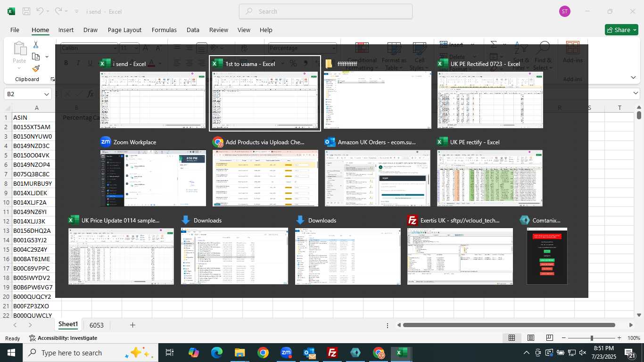644x362 pixels.
Task: Switch to Normal view in status bar
Action: (x=512, y=338)
